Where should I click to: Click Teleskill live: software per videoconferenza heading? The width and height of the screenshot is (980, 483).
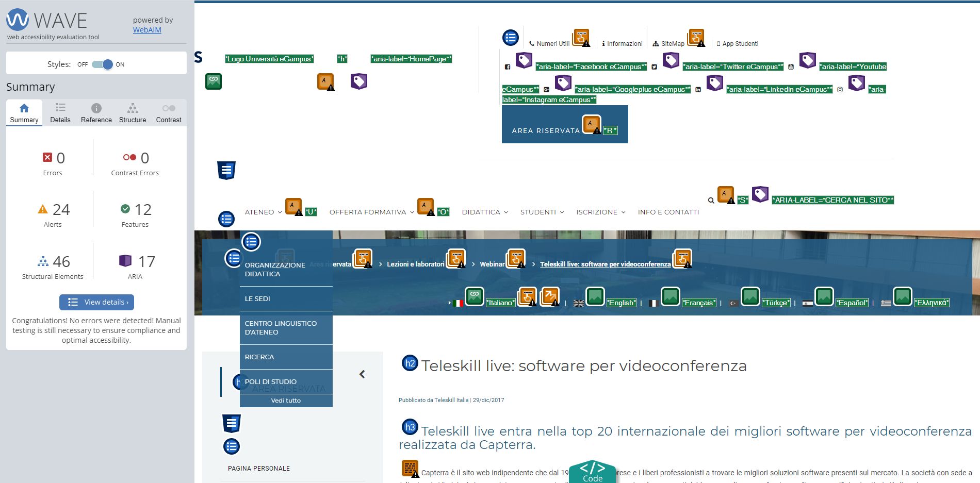coord(584,366)
